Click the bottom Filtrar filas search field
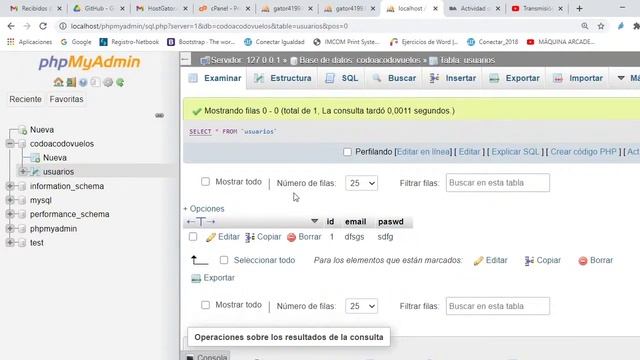 [498, 306]
